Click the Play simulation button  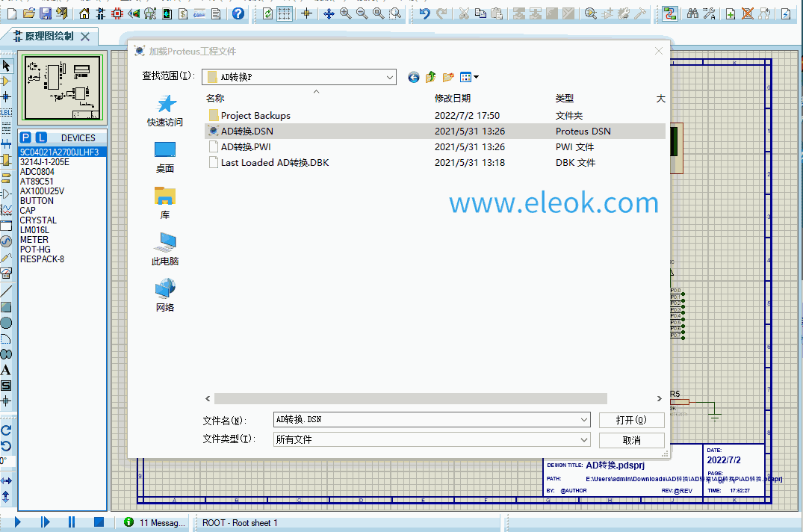click(x=18, y=522)
